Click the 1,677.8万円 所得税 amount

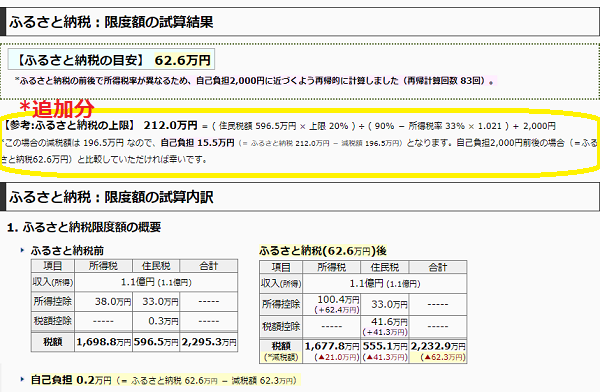click(x=332, y=346)
